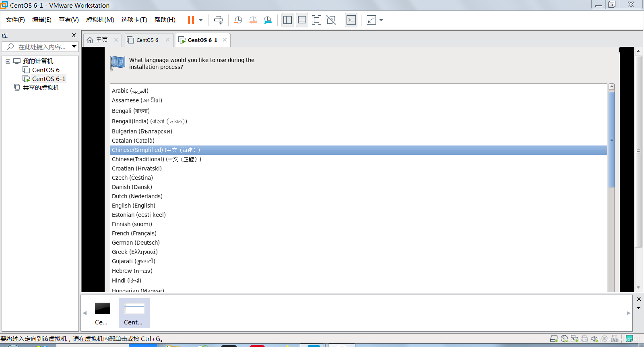Revert to snapshot using the clock-arrow icon
Viewport: 644px width, 347px height.
tap(253, 20)
